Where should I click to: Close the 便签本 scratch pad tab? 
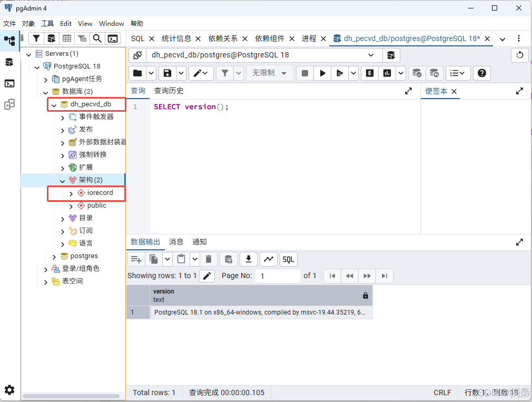(x=454, y=91)
